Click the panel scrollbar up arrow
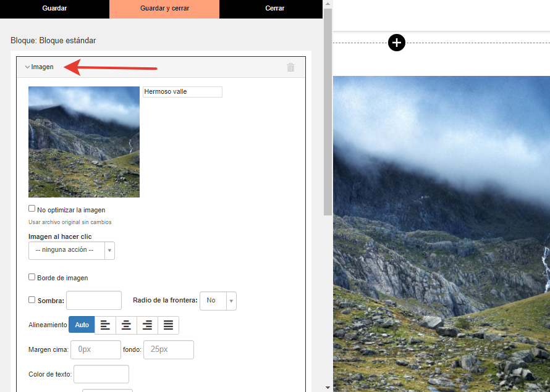This screenshot has width=550, height=392. (328, 4)
